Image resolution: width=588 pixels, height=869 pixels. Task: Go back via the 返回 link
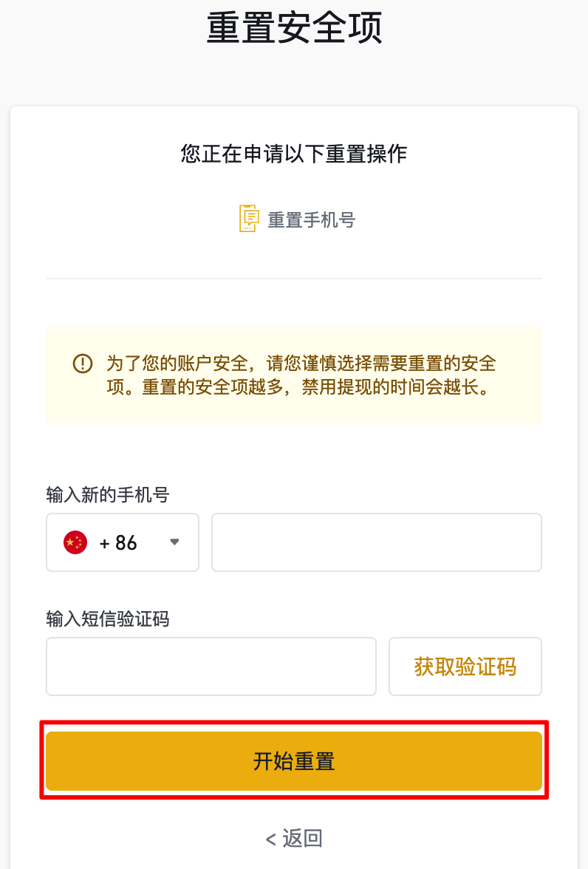[294, 838]
